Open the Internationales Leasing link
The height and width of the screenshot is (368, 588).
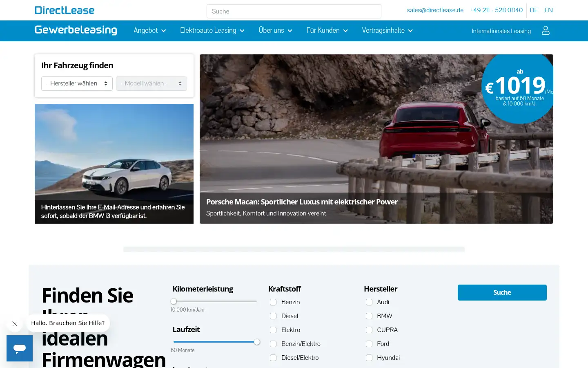pos(501,31)
